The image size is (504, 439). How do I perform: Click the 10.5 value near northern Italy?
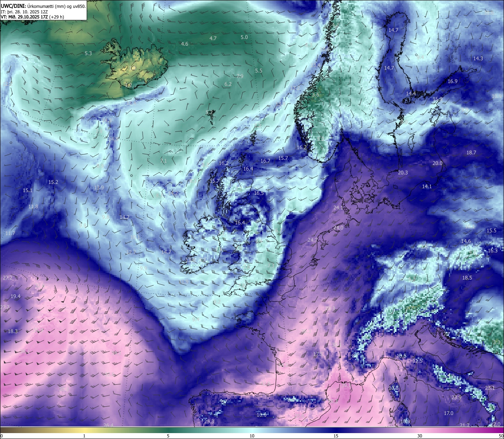click(x=401, y=356)
